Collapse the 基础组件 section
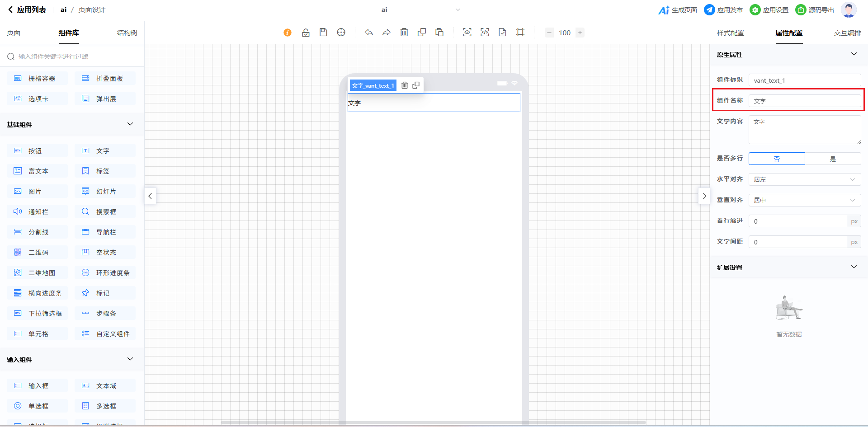 point(130,124)
